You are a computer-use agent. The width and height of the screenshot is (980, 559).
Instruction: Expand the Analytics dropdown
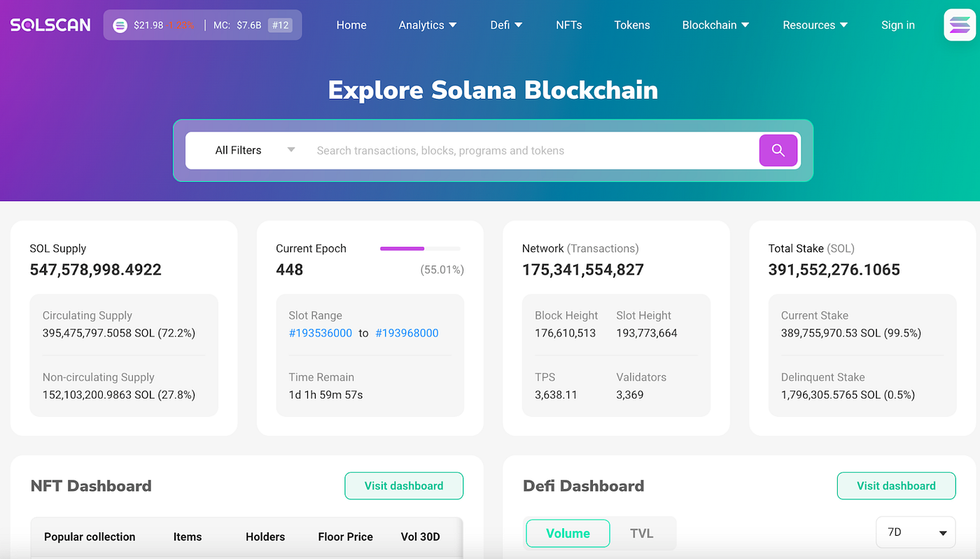[x=427, y=25]
